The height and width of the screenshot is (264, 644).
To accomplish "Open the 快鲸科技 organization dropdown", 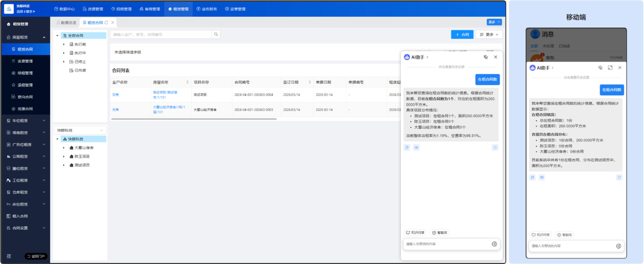I will [80, 130].
